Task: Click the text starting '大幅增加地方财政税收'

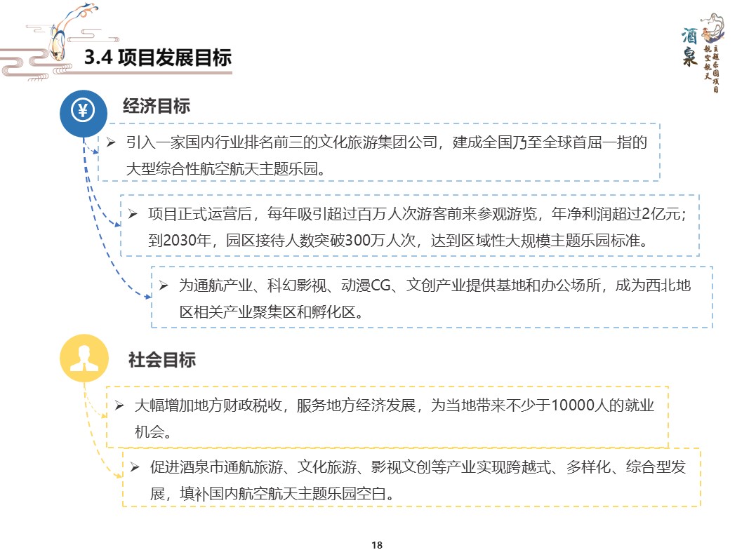Action: click(394, 405)
